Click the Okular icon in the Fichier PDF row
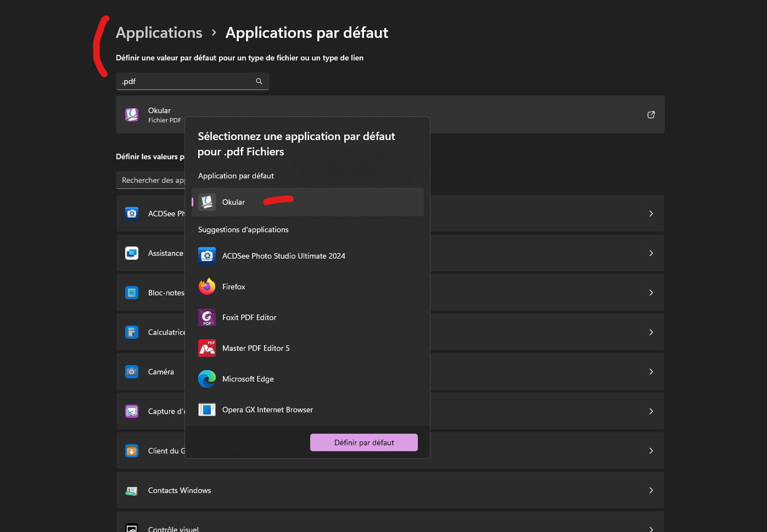This screenshot has width=767, height=532. [x=132, y=115]
